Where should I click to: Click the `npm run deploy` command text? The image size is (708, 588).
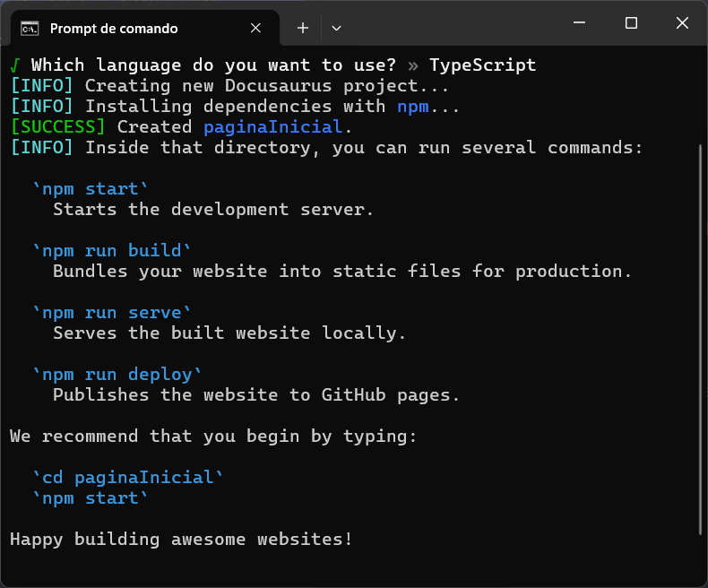click(117, 374)
